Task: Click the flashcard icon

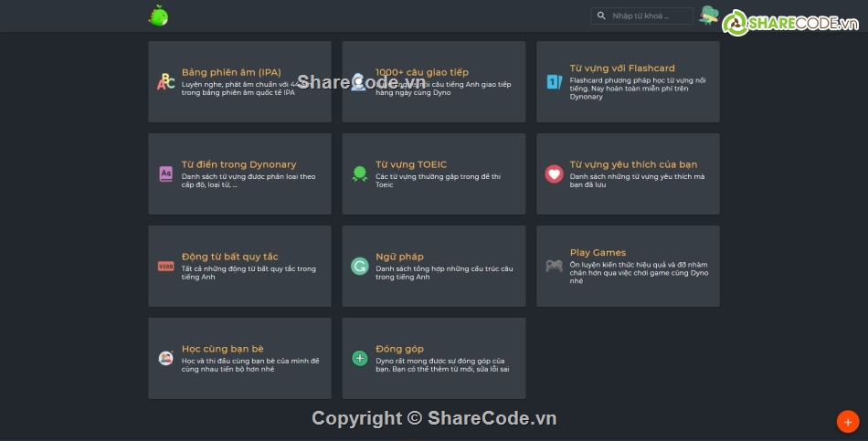Action: point(554,82)
